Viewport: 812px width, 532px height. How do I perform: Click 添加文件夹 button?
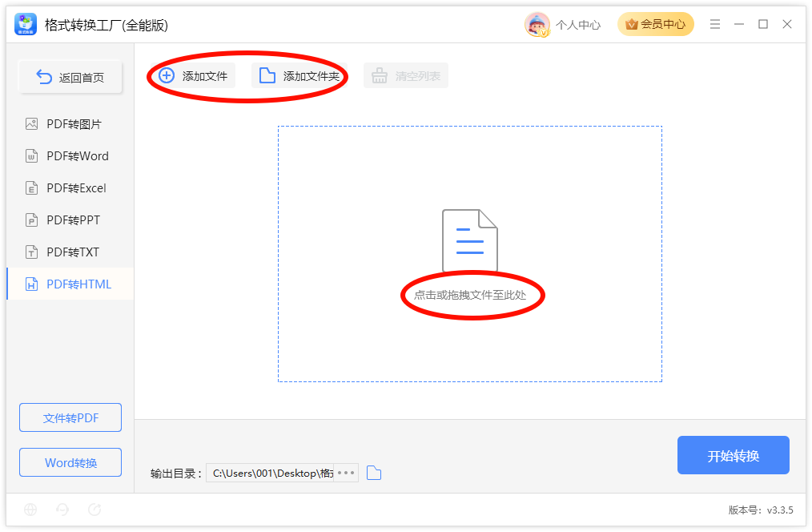click(x=299, y=75)
